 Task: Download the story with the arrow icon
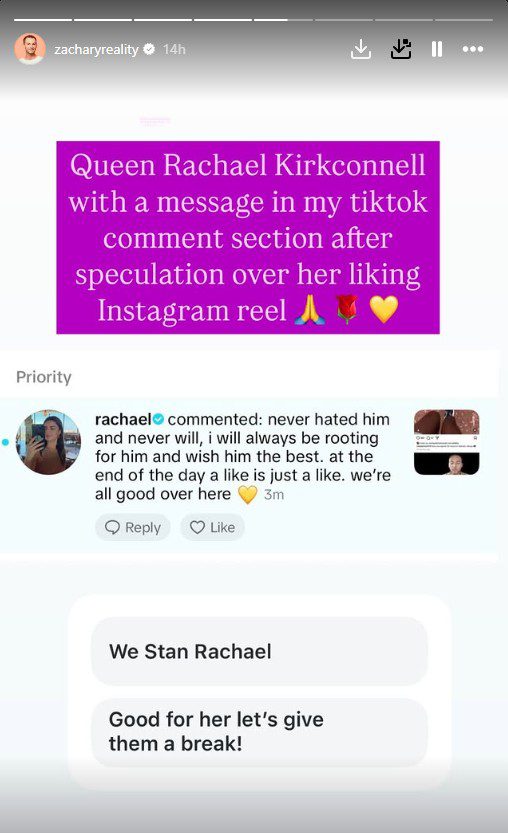(361, 49)
